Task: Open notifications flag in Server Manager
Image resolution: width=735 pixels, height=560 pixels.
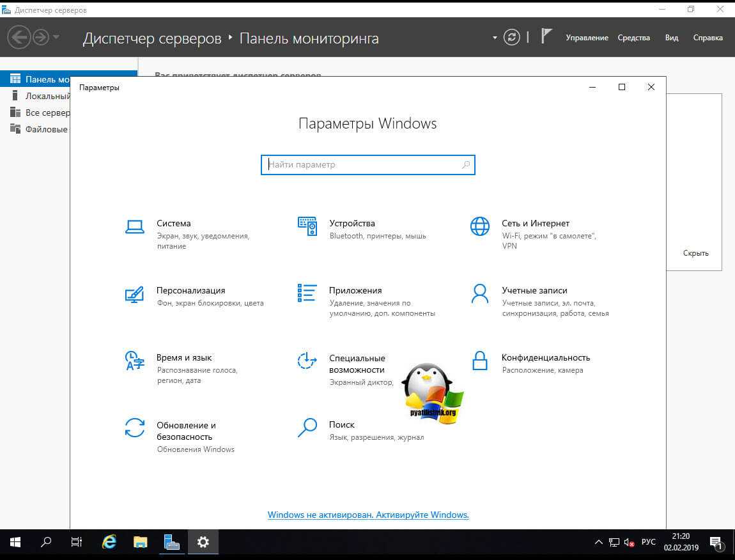Action: (546, 36)
